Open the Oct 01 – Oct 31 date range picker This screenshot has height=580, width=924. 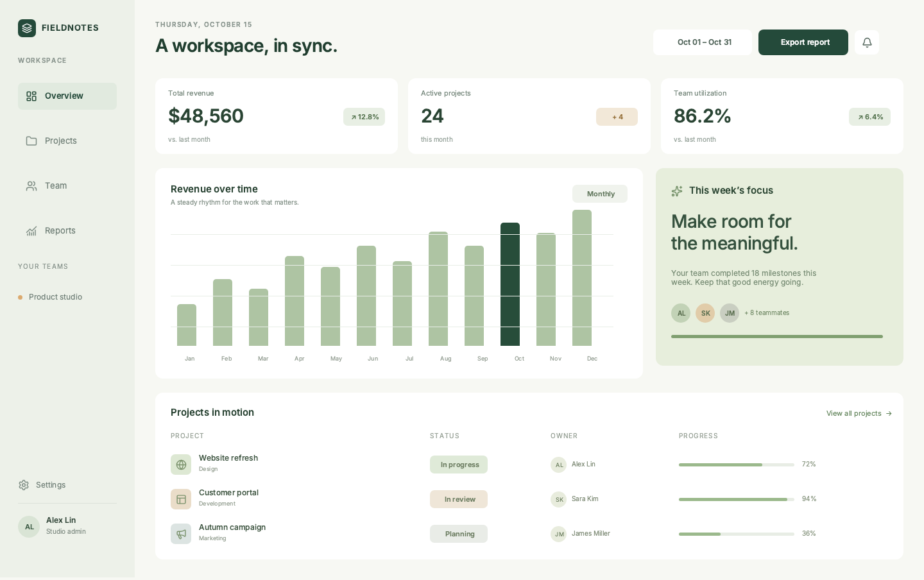point(703,42)
